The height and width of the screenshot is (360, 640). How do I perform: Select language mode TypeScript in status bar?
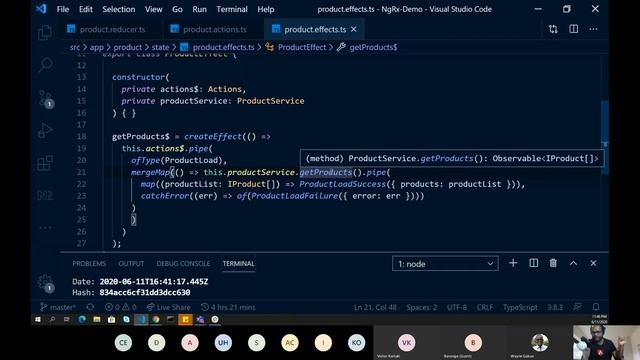coord(520,307)
